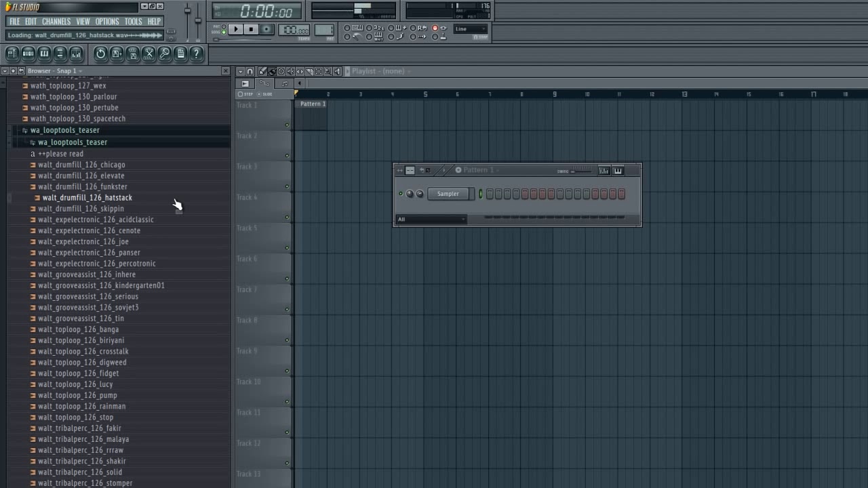Click the Sampler channel button
The image size is (868, 488).
point(448,194)
